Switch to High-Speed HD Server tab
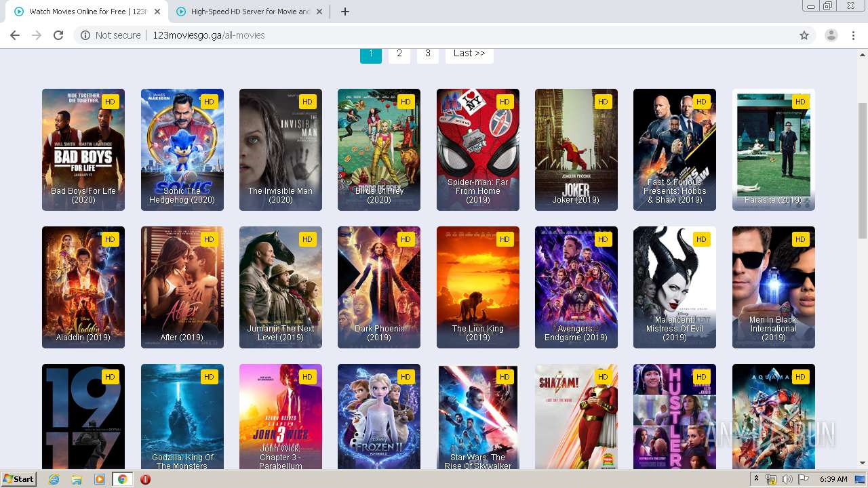The width and height of the screenshot is (868, 488). point(250,12)
